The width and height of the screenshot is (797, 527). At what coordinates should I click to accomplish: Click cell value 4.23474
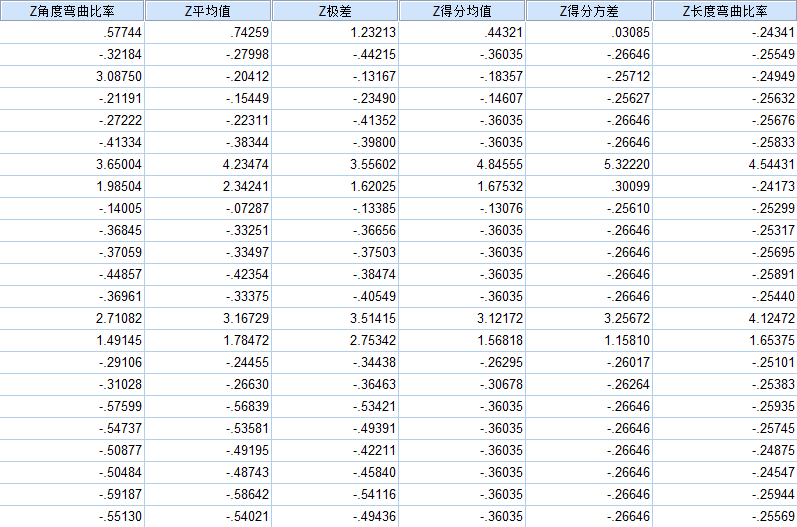246,164
